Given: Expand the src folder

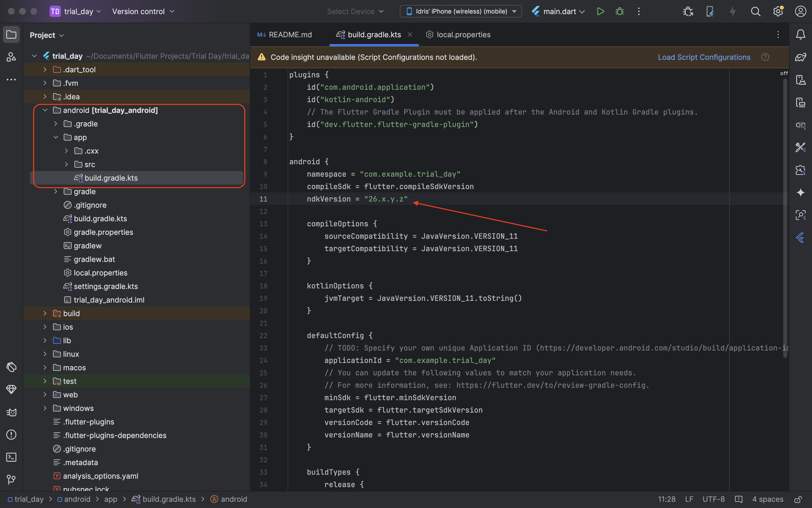Looking at the screenshot, I should (67, 164).
